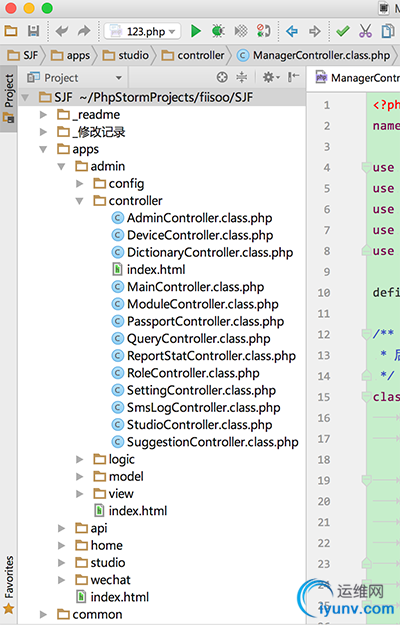Collapse the SJF project root

click(25, 98)
